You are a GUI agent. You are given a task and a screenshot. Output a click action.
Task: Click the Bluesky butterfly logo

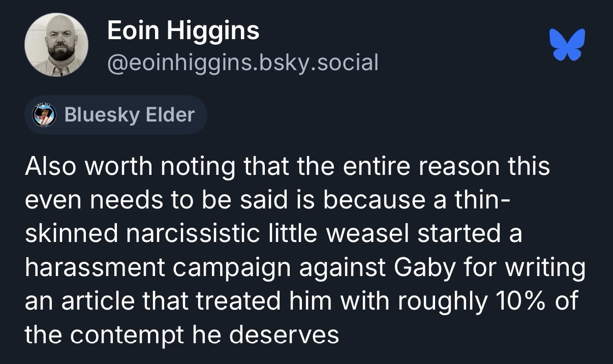point(567,44)
